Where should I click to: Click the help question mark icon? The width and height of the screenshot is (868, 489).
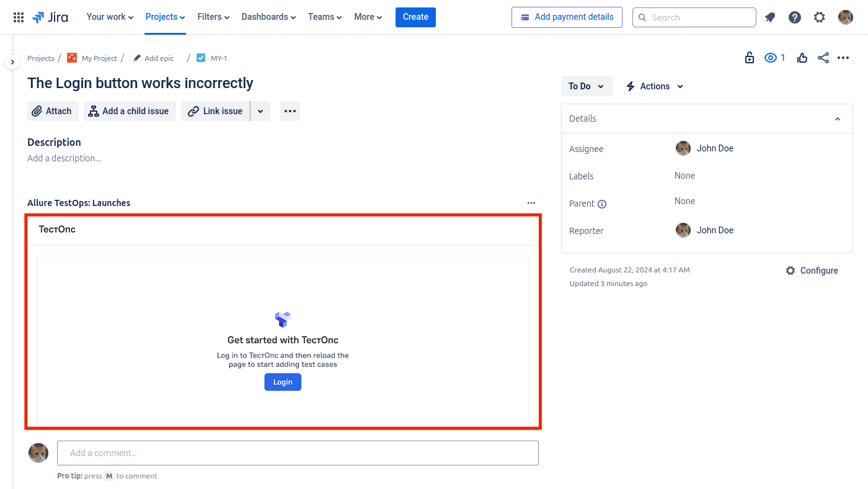(x=795, y=17)
